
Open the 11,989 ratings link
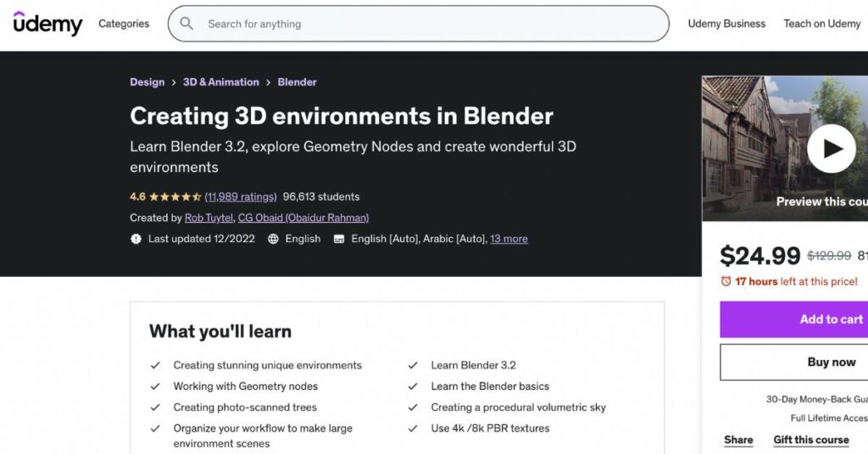coord(240,197)
